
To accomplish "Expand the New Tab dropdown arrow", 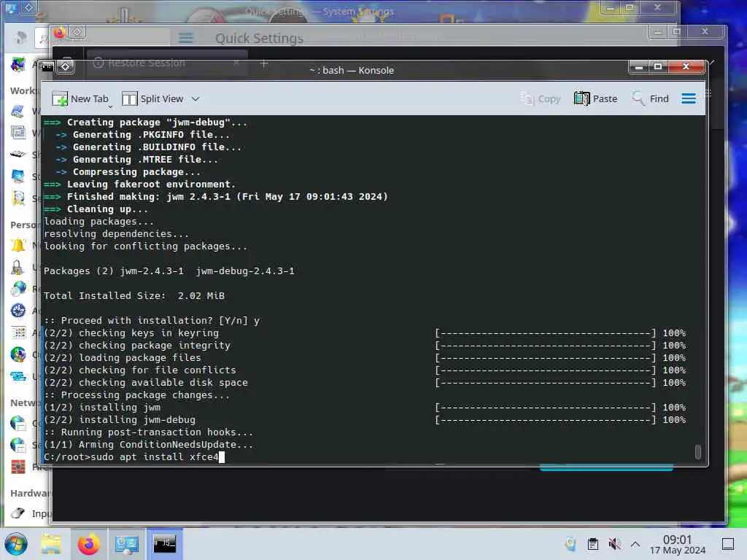I will coord(111,106).
